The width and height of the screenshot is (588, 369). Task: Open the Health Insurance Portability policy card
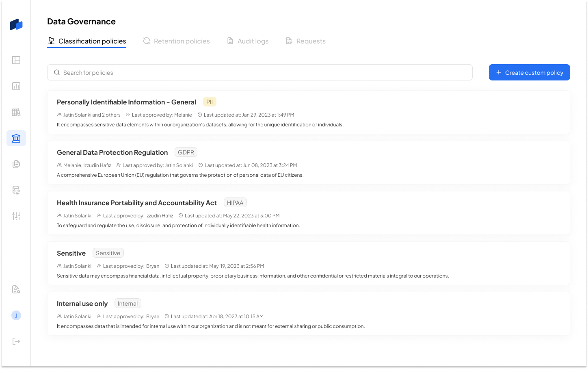(x=309, y=213)
